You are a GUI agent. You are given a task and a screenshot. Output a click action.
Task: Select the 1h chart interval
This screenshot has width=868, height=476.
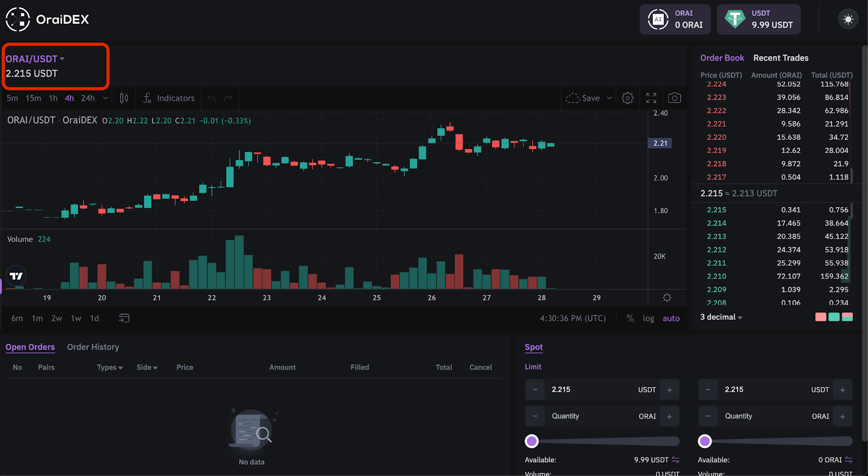point(53,98)
